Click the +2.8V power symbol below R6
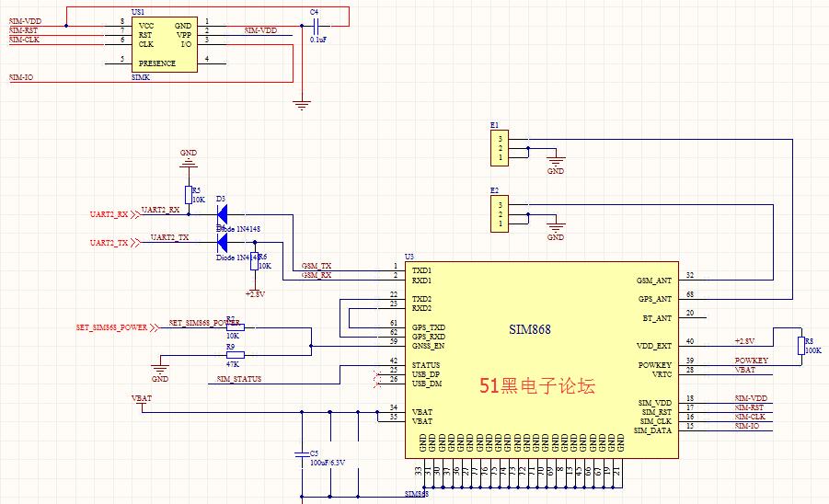 pyautogui.click(x=255, y=293)
